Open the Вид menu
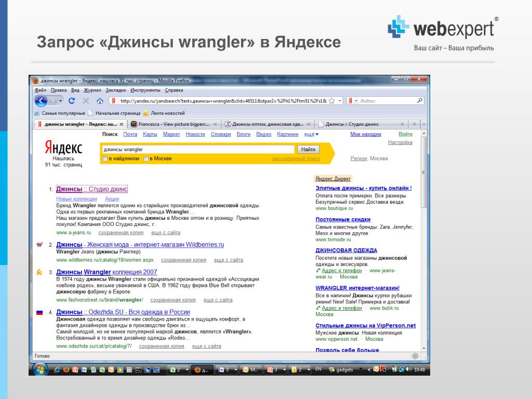This screenshot has width=532, height=399. click(75, 90)
